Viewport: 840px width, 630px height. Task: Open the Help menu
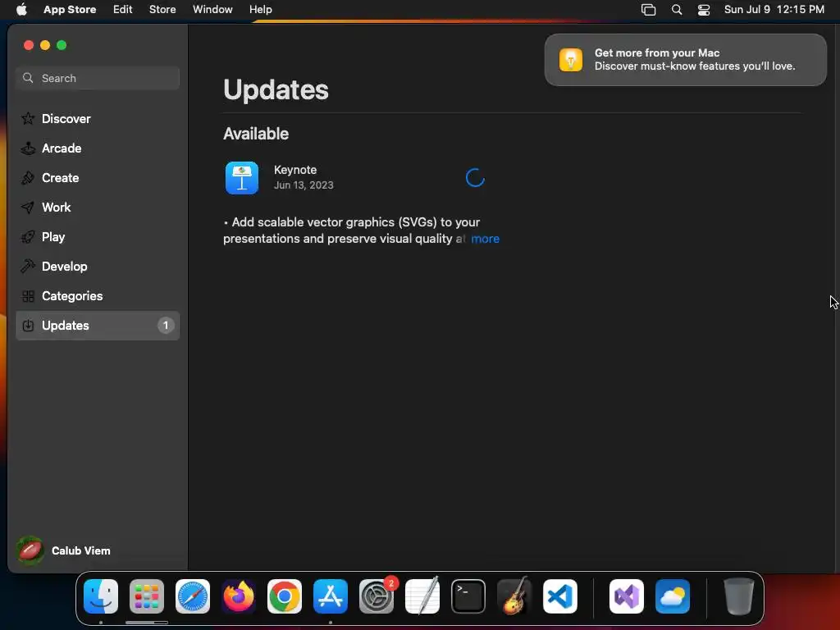point(260,9)
